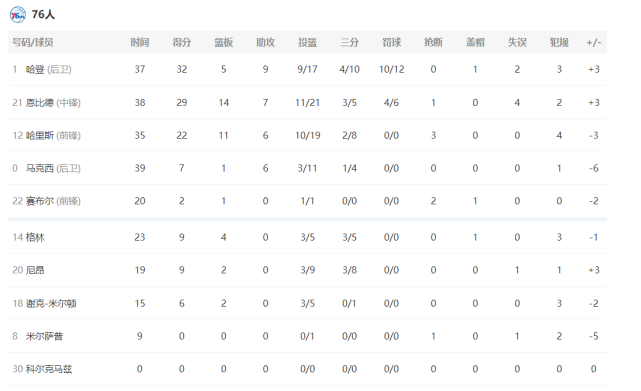Click the 时间 minutes column header
This screenshot has width=641, height=391.
coord(140,43)
